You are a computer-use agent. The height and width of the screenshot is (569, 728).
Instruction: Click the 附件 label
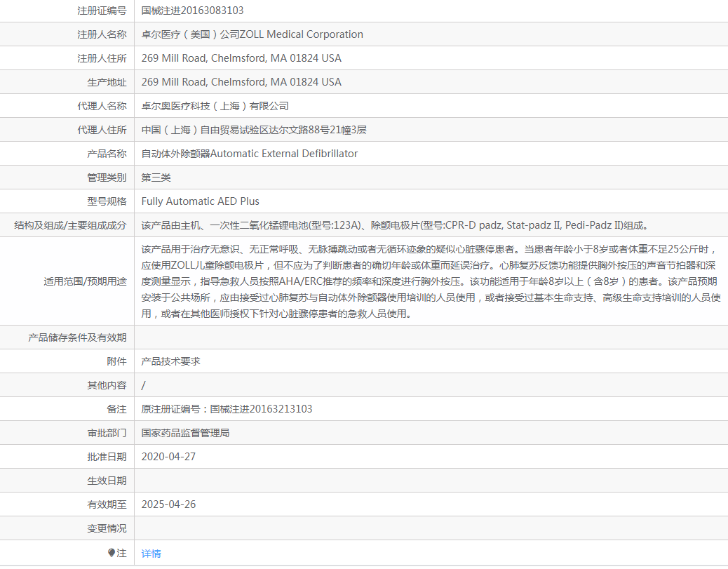pos(116,361)
